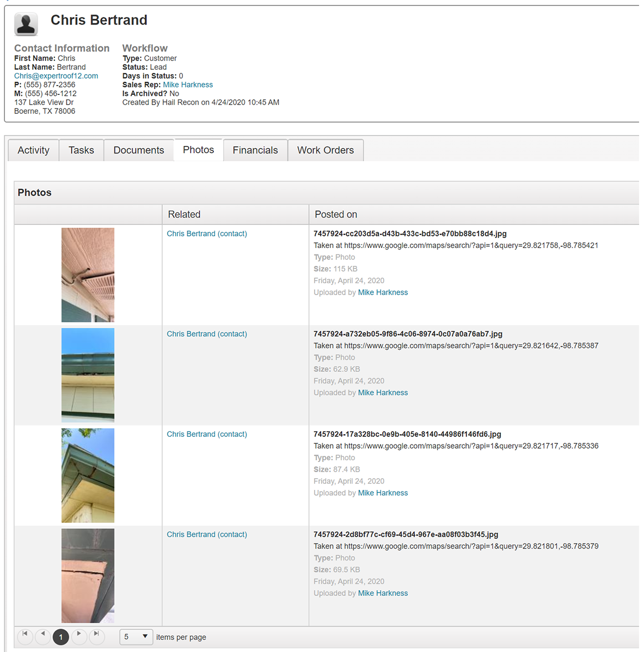644x652 pixels.
Task: Select page 1 in pagination
Action: pyautogui.click(x=61, y=637)
